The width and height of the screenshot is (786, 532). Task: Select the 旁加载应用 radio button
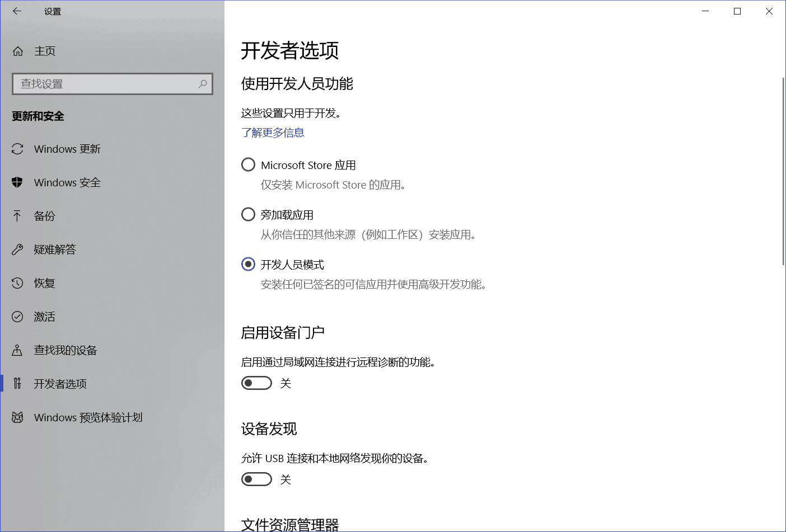248,214
